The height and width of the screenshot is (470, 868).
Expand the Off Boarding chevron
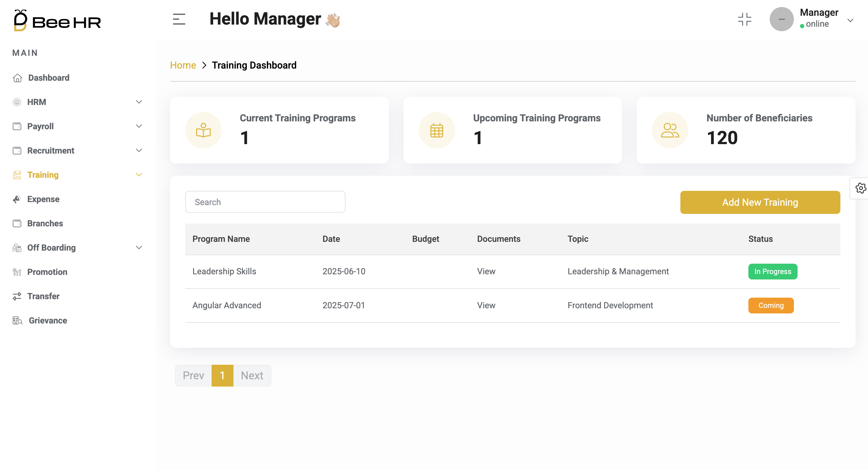click(139, 248)
